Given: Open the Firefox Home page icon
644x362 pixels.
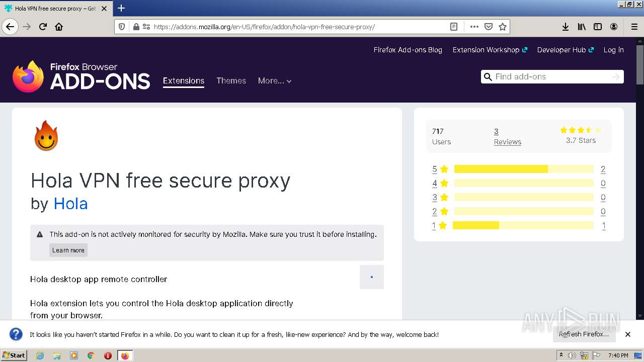Looking at the screenshot, I should 59,27.
